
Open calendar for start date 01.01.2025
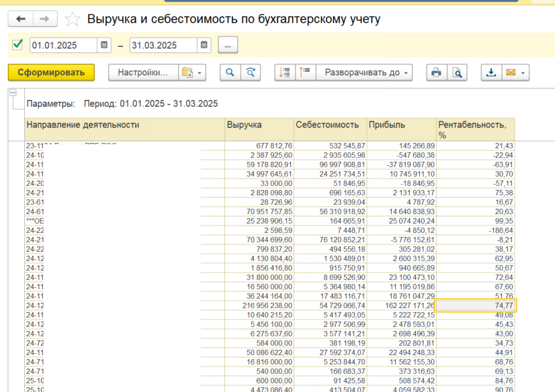pyautogui.click(x=104, y=46)
